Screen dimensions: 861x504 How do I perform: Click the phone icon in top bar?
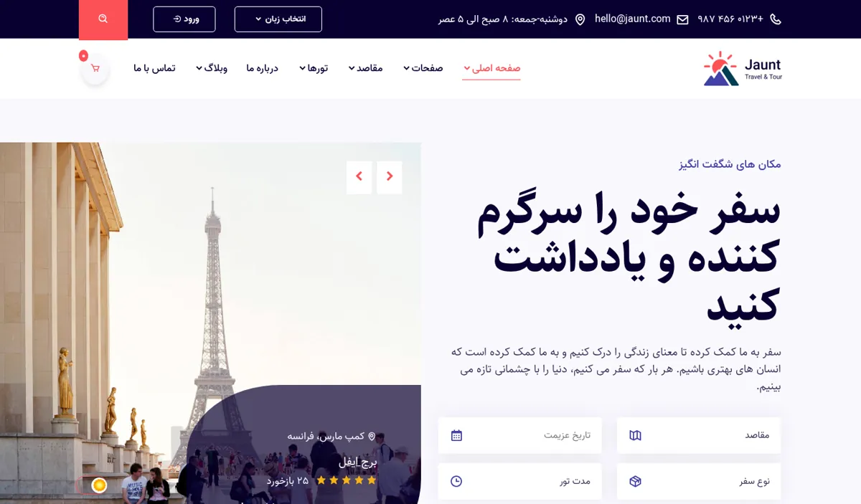(776, 19)
